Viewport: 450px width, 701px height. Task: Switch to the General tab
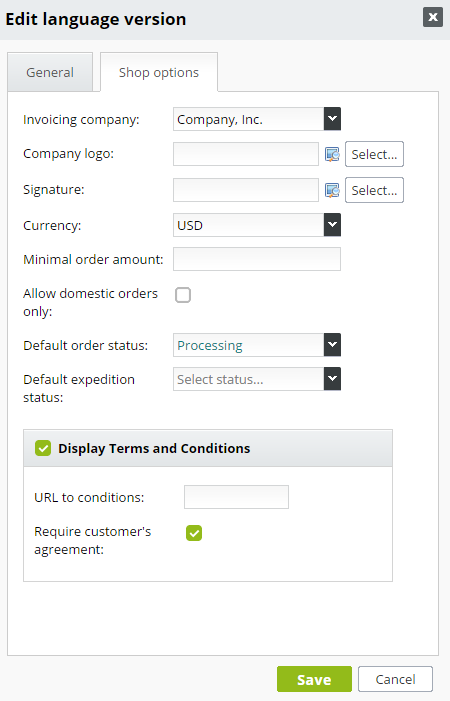(x=50, y=72)
